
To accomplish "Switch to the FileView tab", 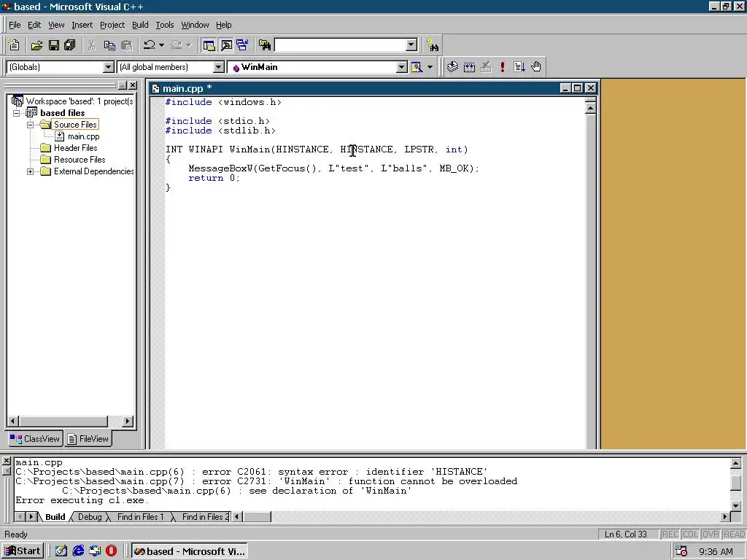I will 88,438.
